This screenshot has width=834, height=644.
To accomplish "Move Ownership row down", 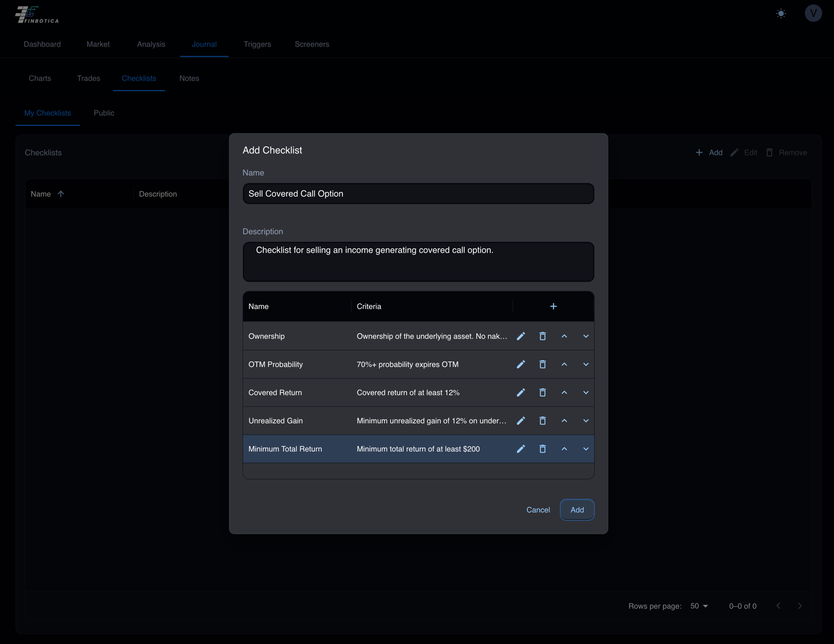I will [x=586, y=336].
